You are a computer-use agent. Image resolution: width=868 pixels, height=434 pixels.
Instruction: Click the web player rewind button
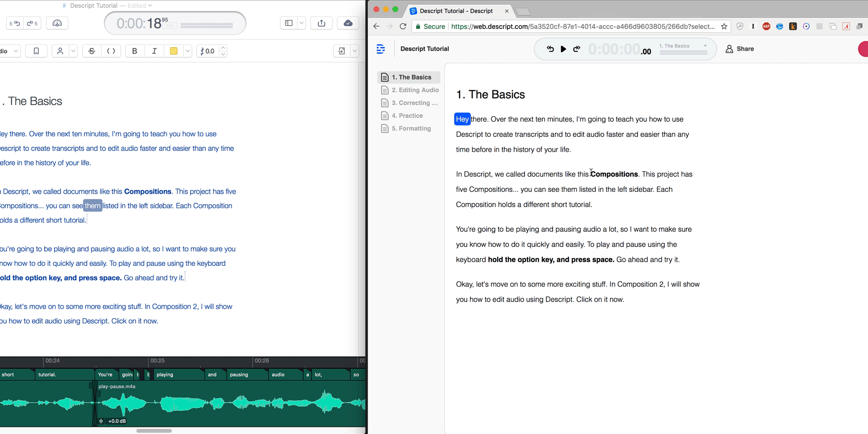550,49
